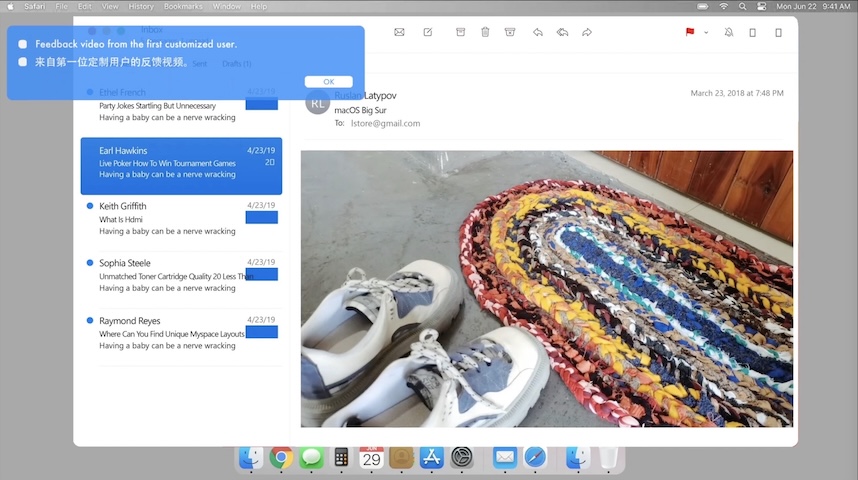Click the menu bar clock Mon Jun 22
The image size is (858, 480).
[x=813, y=7]
